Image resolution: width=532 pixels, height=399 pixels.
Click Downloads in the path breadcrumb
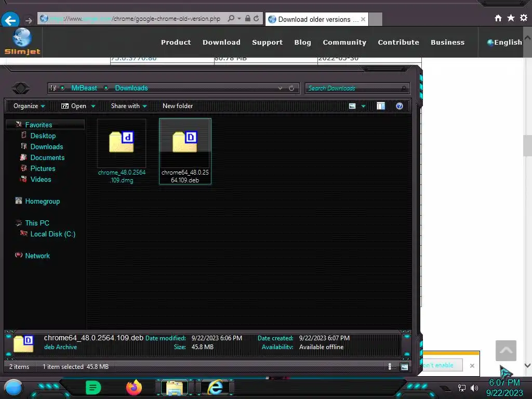pos(131,88)
